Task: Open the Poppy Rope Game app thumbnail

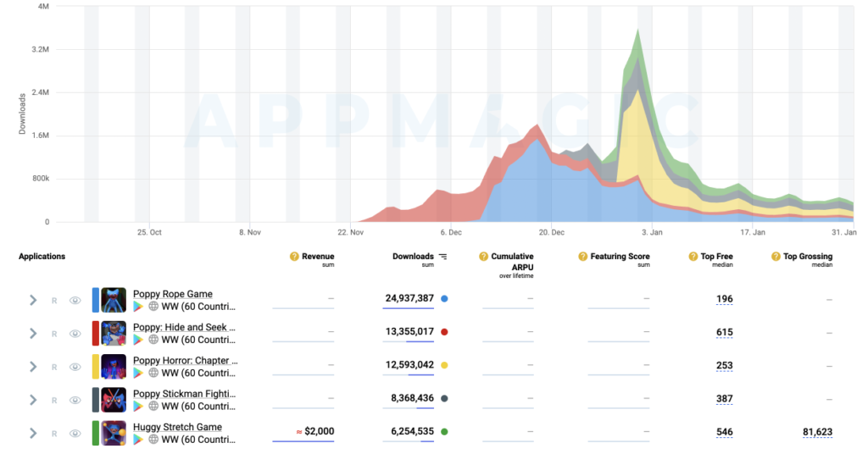Action: pos(114,300)
